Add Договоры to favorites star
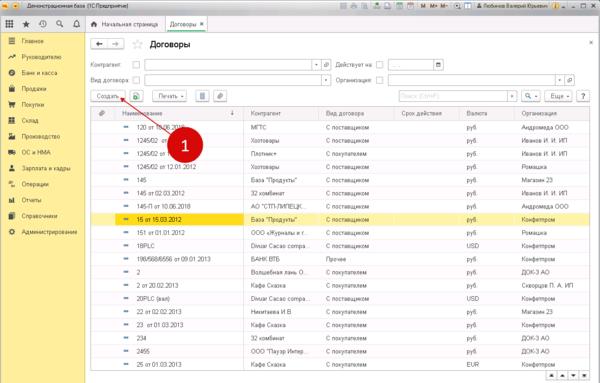The height and width of the screenshot is (383, 600). click(137, 44)
